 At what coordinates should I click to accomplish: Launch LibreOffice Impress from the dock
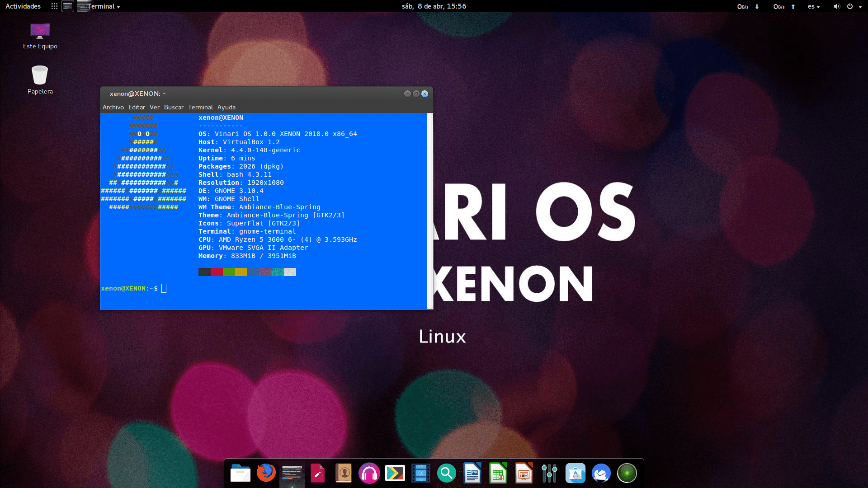[524, 474]
